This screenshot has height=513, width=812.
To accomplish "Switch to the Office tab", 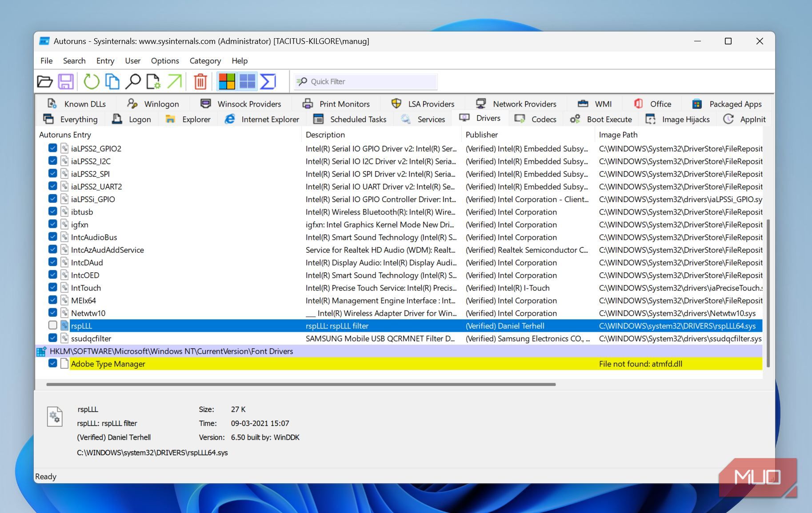I will pyautogui.click(x=652, y=104).
